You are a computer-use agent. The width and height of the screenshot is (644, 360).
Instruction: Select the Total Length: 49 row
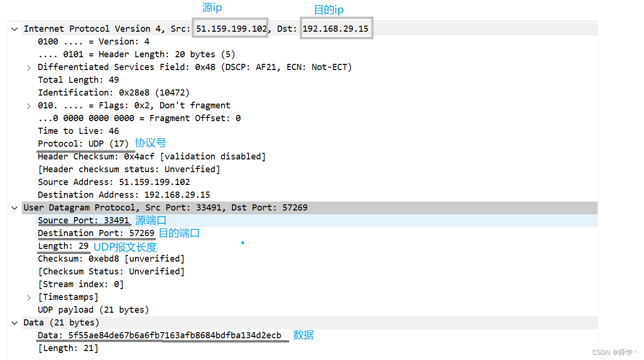(79, 80)
